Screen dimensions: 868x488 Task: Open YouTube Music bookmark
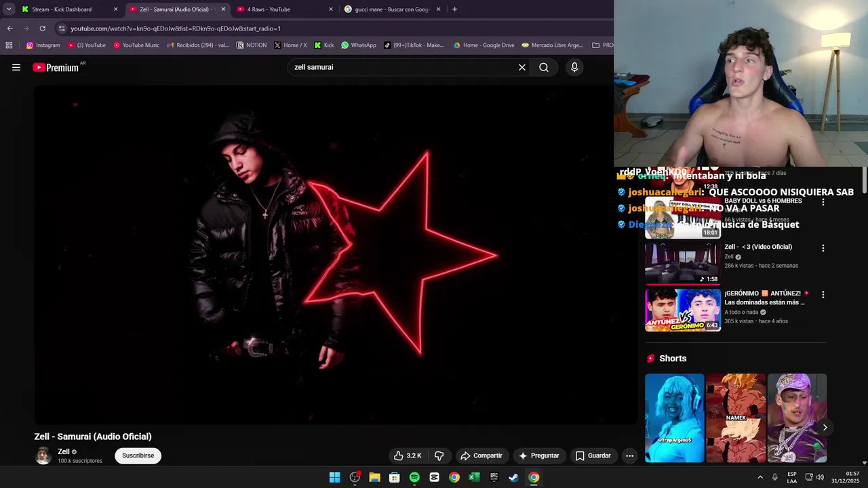pyautogui.click(x=136, y=45)
